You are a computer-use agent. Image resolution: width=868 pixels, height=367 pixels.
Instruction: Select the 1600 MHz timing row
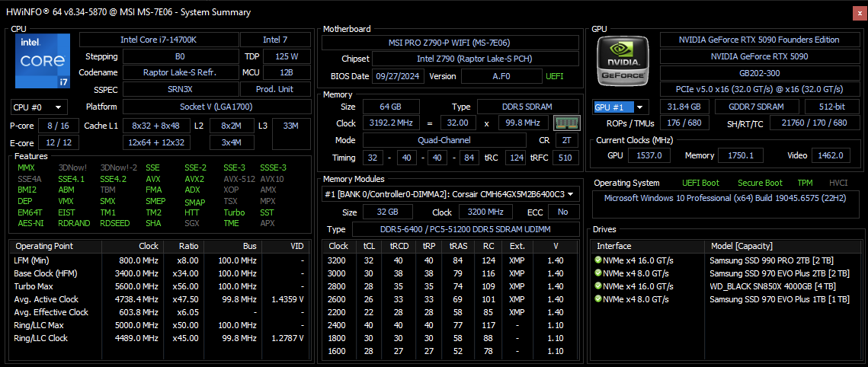450,351
